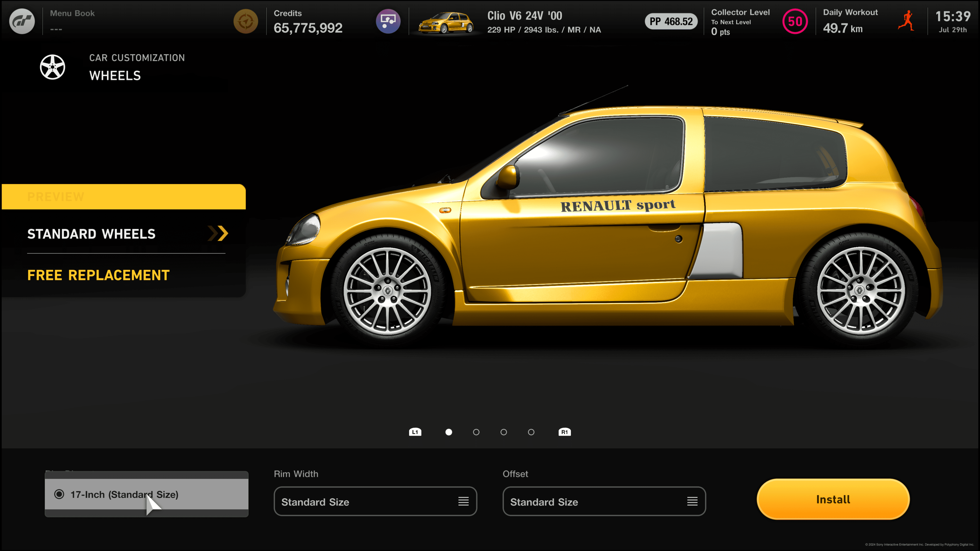The width and height of the screenshot is (980, 551).
Task: Select the second view page dot
Action: (476, 432)
